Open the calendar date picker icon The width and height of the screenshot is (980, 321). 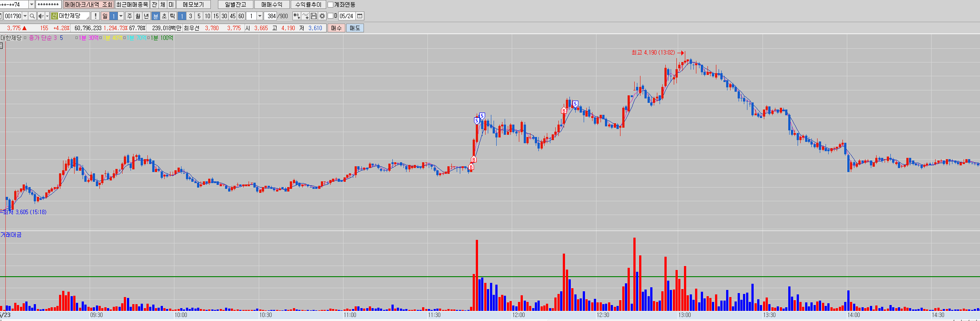click(360, 16)
